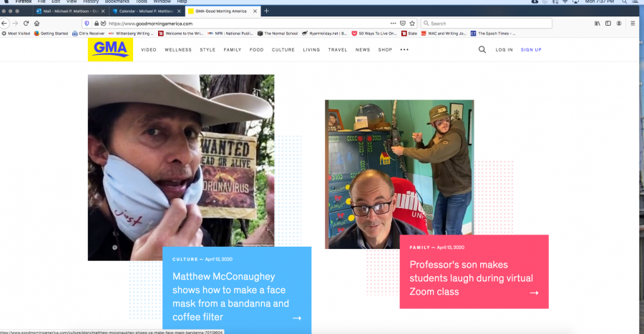Open the History menu
Screen dimensions: 644x334
[x=91, y=1]
